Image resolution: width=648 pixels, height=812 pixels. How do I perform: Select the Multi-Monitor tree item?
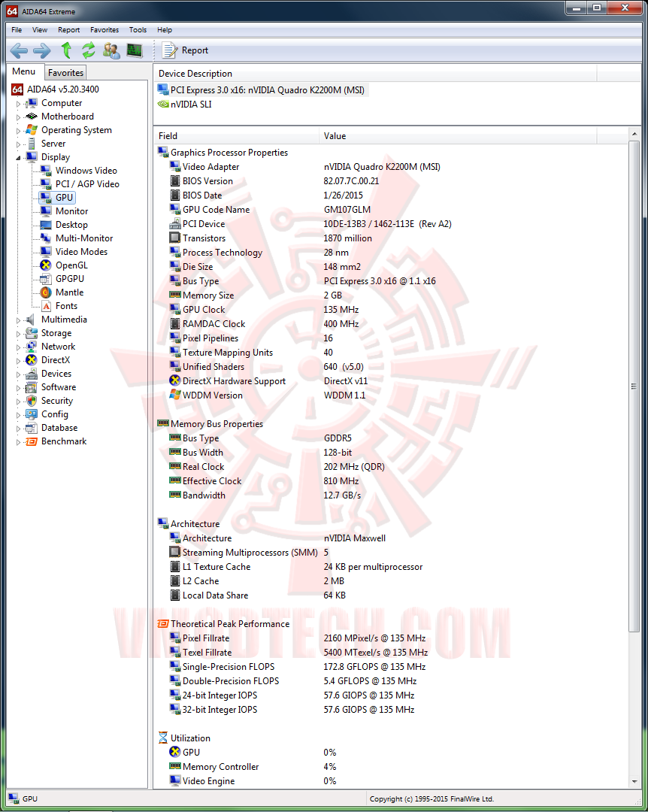[x=84, y=238]
